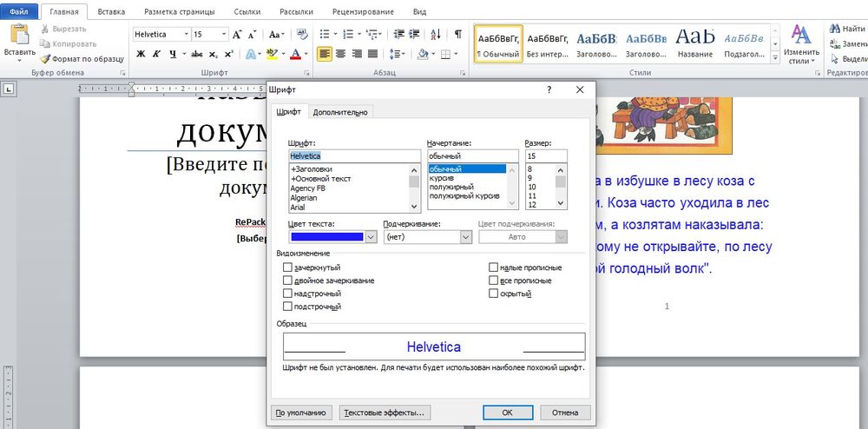Click the center text alignment icon

point(340,54)
